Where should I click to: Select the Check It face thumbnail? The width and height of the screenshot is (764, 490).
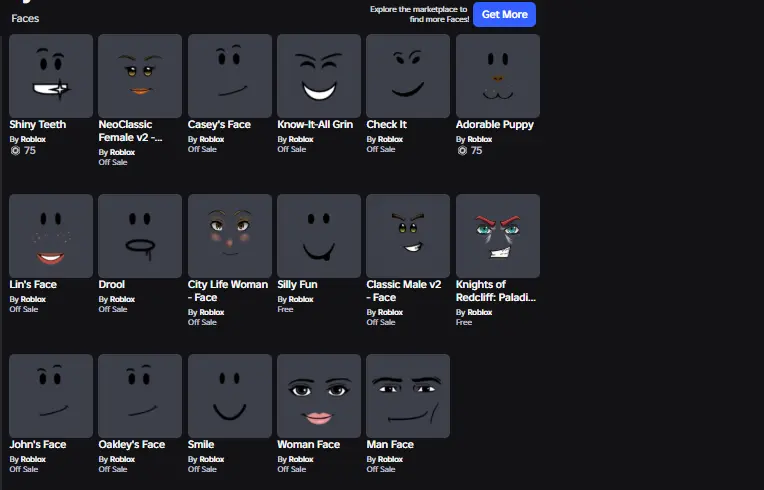pos(408,76)
